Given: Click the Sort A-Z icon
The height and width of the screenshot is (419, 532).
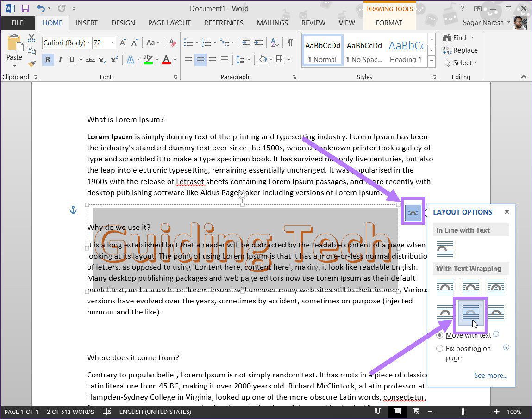Looking at the screenshot, I should click(275, 43).
